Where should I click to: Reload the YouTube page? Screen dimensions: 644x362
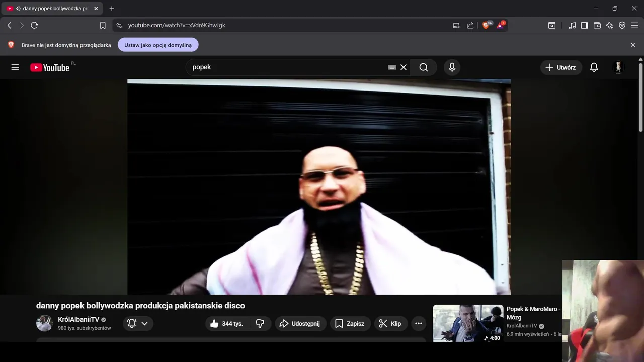[34, 25]
